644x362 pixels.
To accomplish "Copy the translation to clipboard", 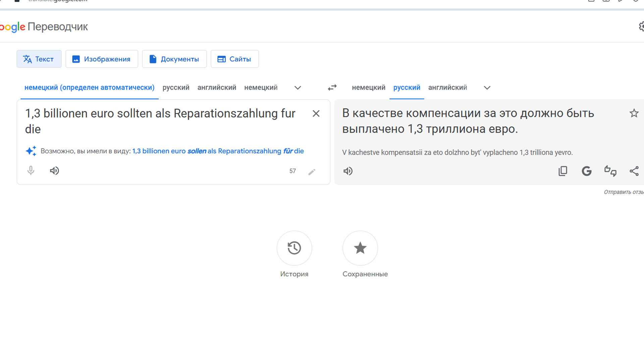I will [563, 171].
